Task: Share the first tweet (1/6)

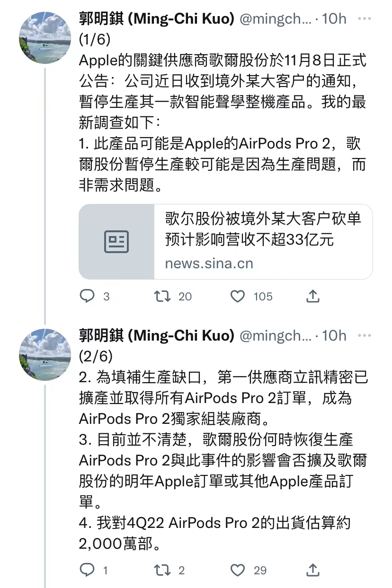Action: [313, 296]
